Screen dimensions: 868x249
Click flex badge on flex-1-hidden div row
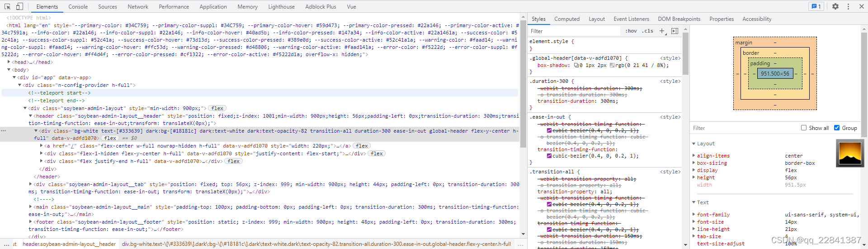(x=377, y=153)
